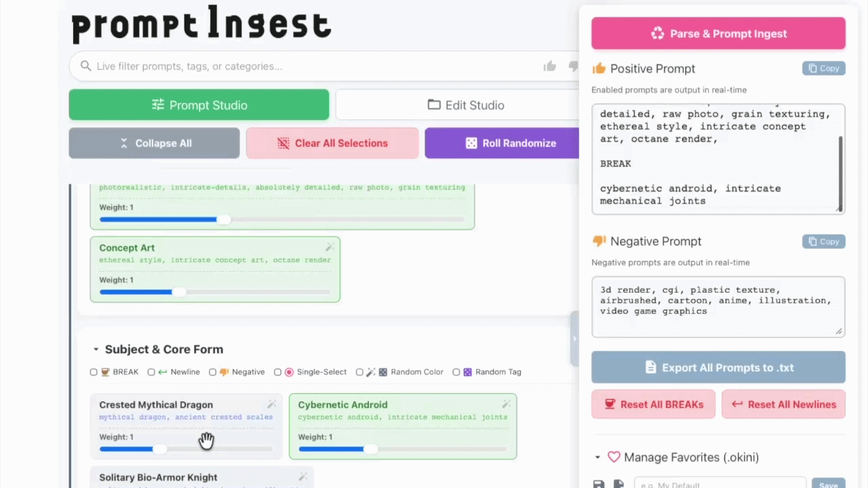Click inside the Negative Prompt text area
The width and height of the screenshot is (868, 488).
(718, 306)
